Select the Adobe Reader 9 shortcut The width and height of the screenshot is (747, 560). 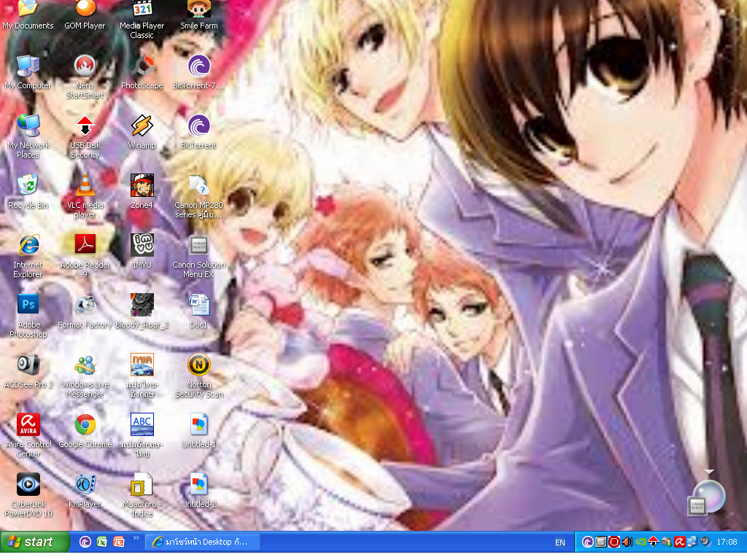[x=85, y=256]
